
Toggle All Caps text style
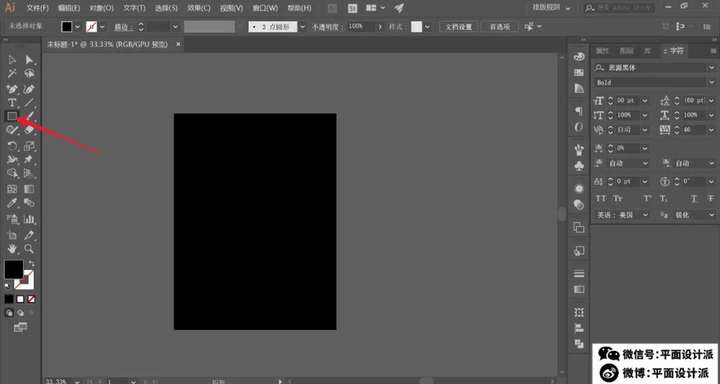(601, 198)
